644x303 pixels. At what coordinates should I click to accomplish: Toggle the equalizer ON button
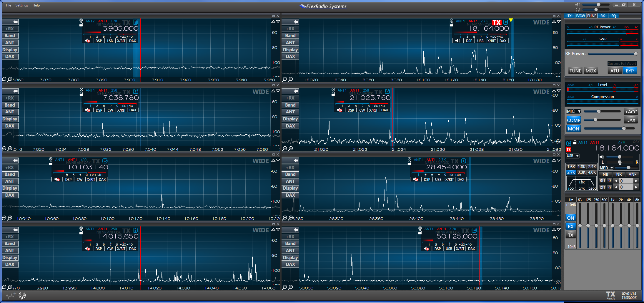click(x=570, y=218)
